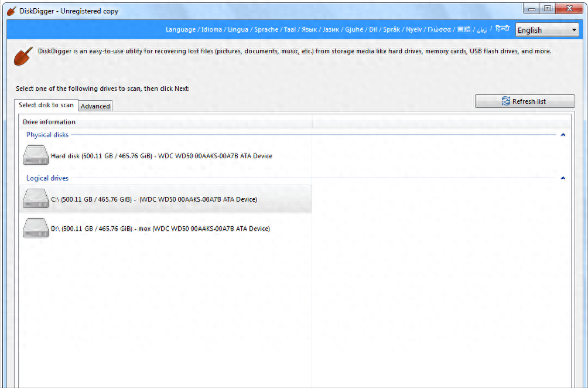Viewport: 588px width, 388px height.
Task: Click the Drive information column header
Action: pos(49,122)
